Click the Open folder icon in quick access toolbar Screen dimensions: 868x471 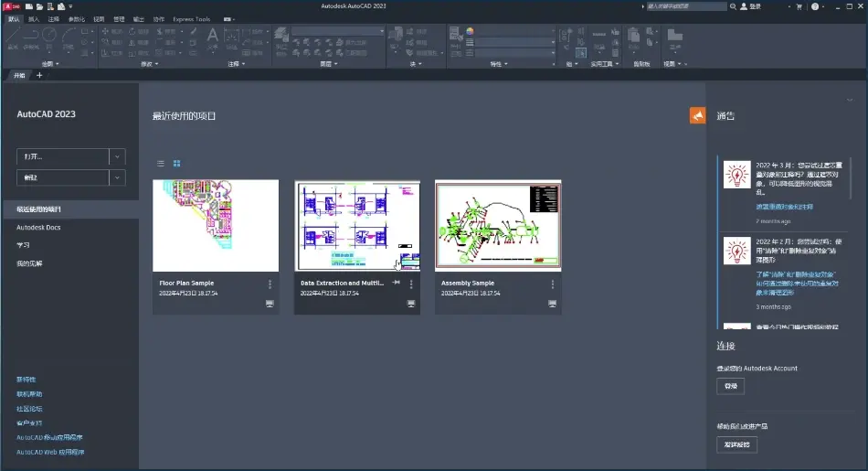click(40, 6)
